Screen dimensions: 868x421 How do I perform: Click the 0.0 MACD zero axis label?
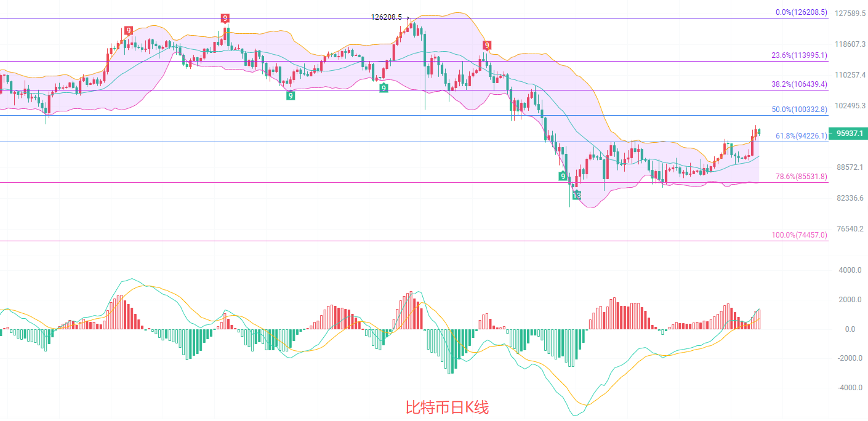(850, 329)
